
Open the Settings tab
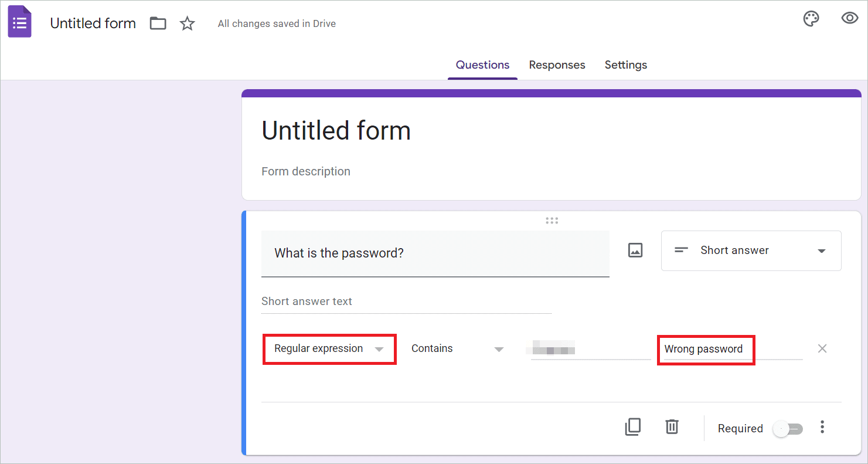(x=625, y=65)
